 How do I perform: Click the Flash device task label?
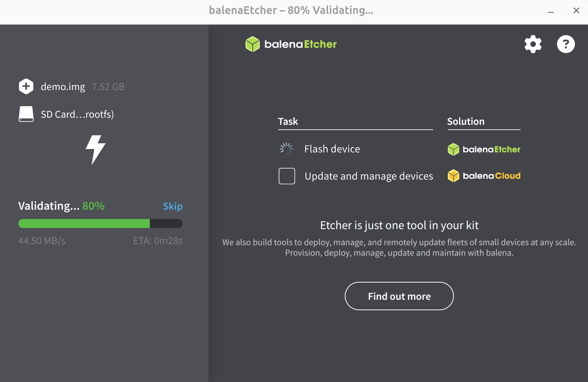point(332,149)
